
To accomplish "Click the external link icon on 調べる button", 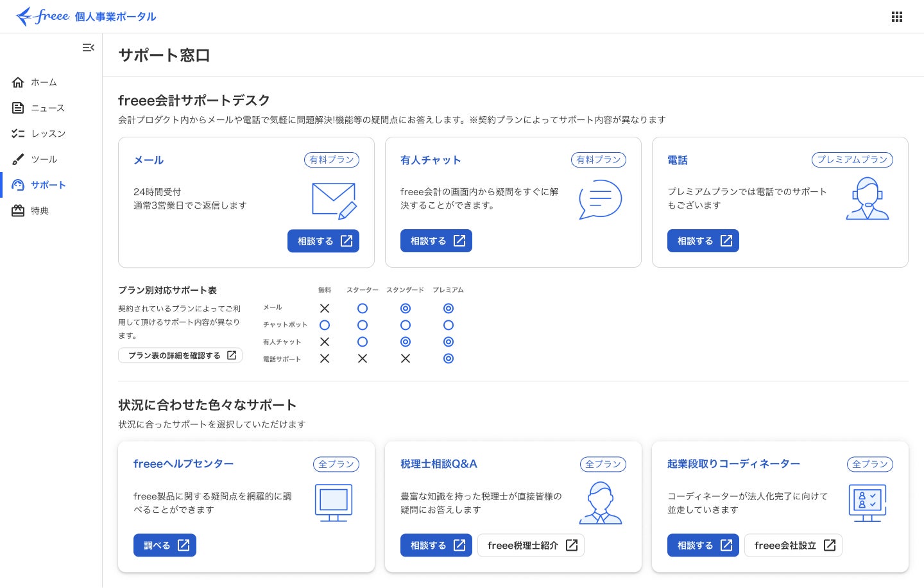I will tap(184, 545).
